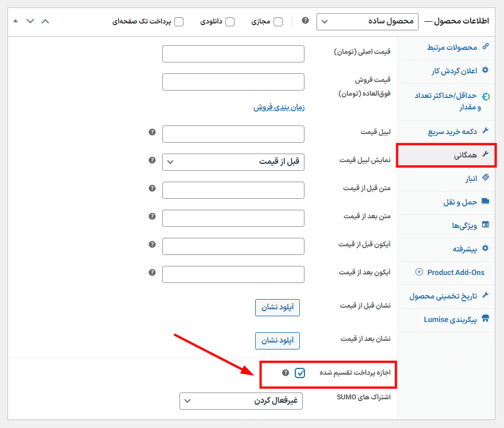The image size is (504, 428).
Task: Click help icon next to product type dropdown
Action: (305, 21)
